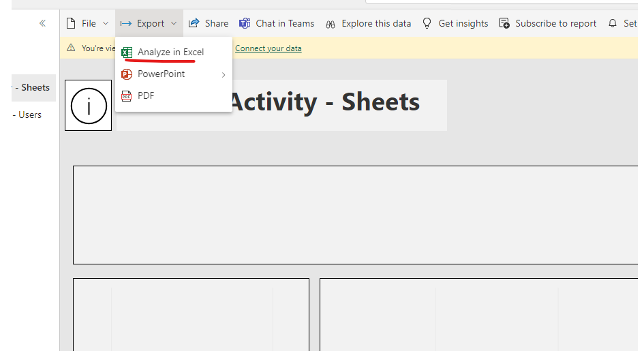
Task: Click the PowerPoint icon in Export menu
Action: tap(127, 74)
